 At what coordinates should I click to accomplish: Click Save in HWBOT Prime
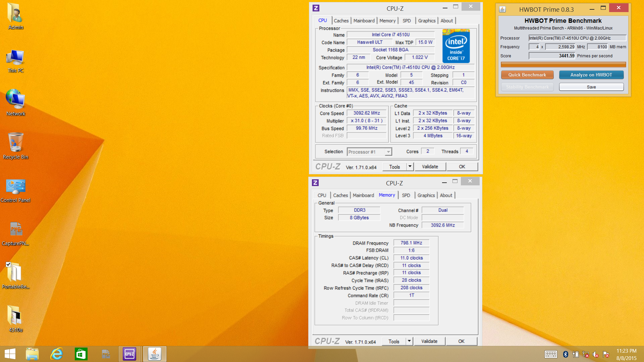pos(591,87)
